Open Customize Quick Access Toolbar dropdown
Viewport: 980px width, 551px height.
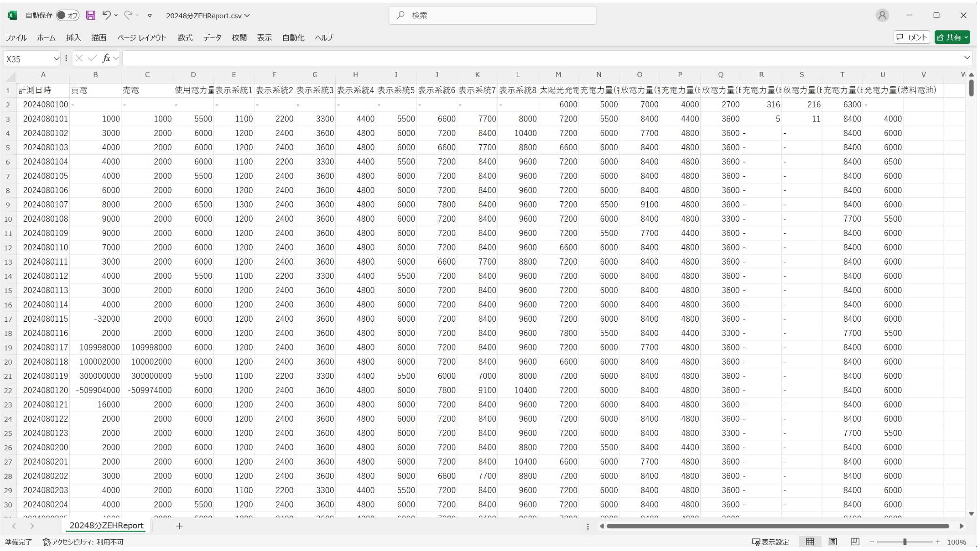click(150, 15)
